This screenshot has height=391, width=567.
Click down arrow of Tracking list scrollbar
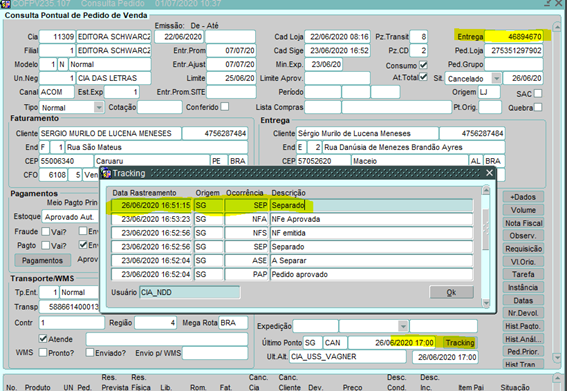coord(486,303)
